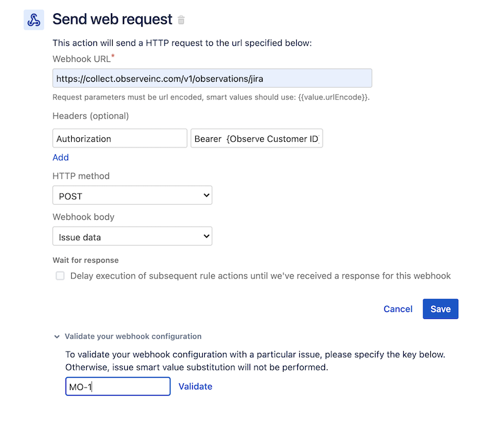Click the chevron arrow on HTTP method select
504x426 pixels.
pos(207,195)
